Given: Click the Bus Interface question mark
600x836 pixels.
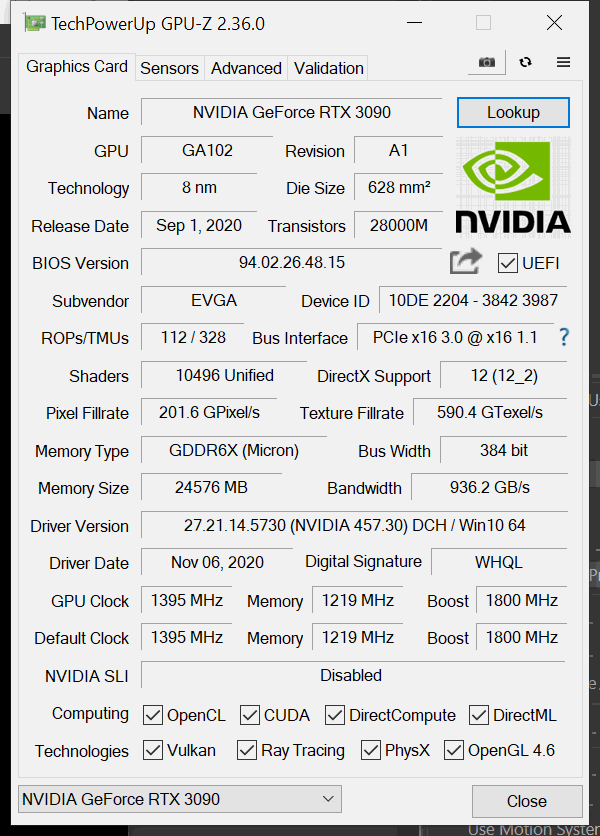Looking at the screenshot, I should pyautogui.click(x=564, y=337).
